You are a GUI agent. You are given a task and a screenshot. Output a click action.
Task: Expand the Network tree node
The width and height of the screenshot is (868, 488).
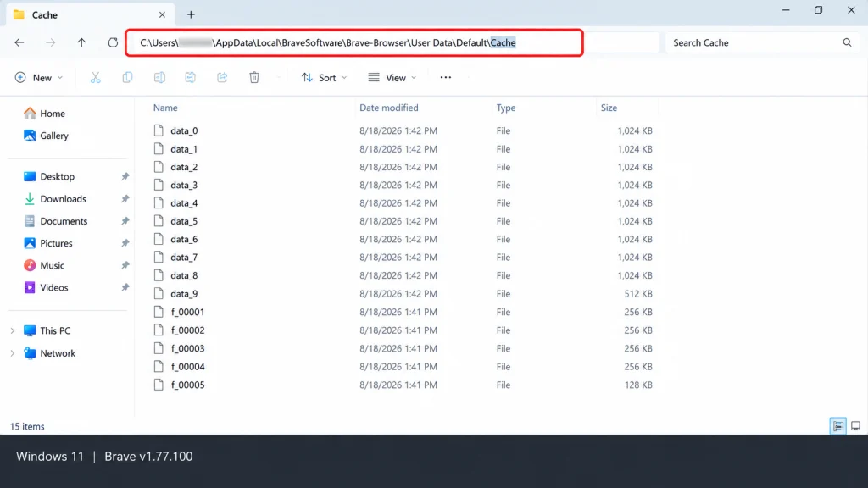(12, 353)
